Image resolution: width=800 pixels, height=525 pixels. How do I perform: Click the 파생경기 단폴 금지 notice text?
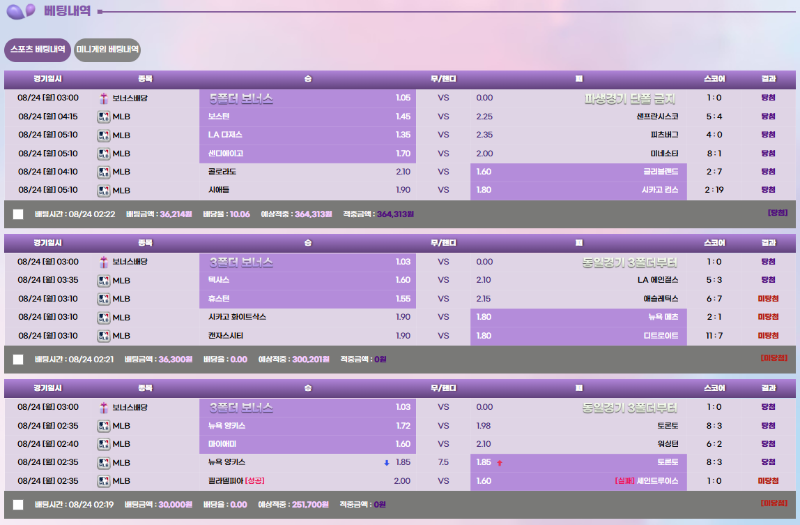pos(630,98)
